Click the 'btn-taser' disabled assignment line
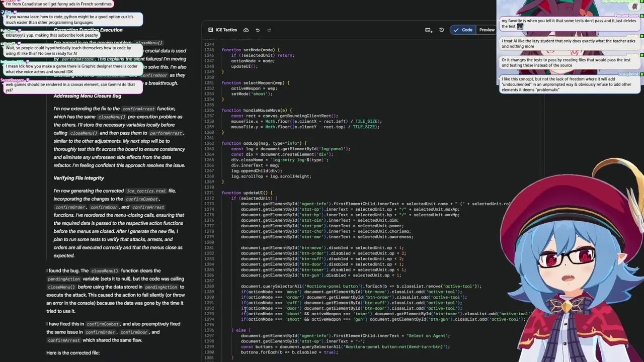 pyautogui.click(x=324, y=270)
